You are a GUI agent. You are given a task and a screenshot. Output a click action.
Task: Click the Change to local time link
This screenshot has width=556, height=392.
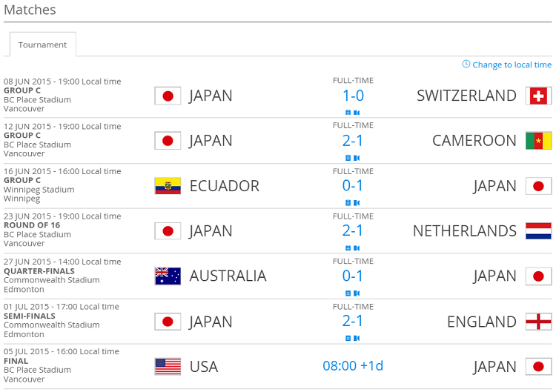(512, 65)
